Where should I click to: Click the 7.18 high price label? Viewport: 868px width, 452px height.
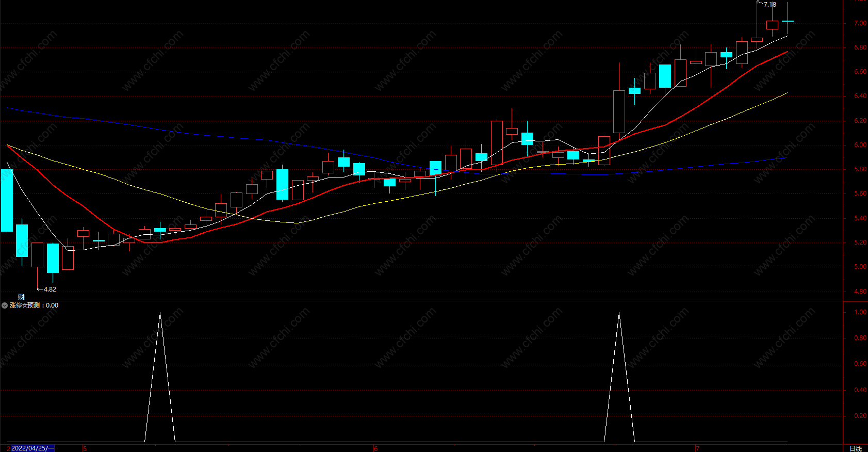point(770,5)
